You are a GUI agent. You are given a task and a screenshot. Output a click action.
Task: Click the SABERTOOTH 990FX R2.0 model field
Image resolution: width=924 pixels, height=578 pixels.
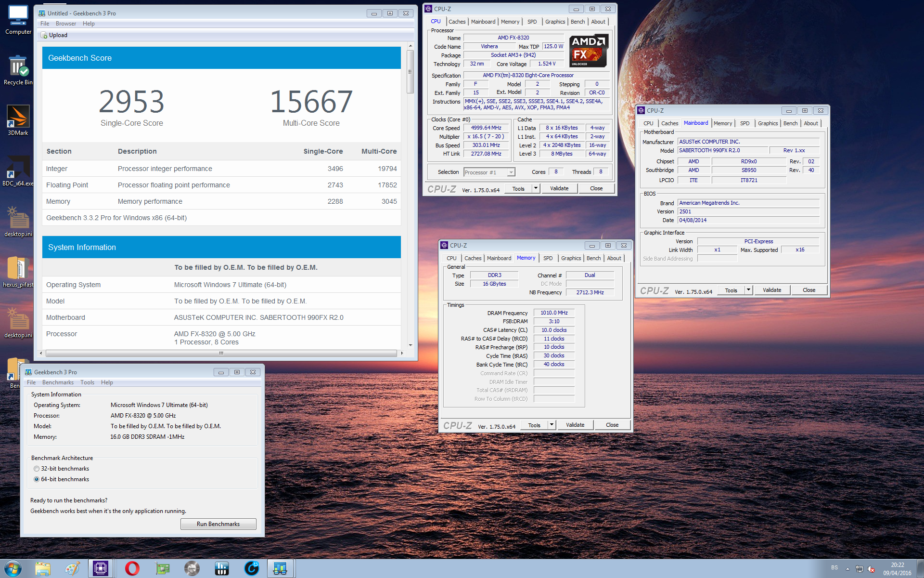pos(723,151)
